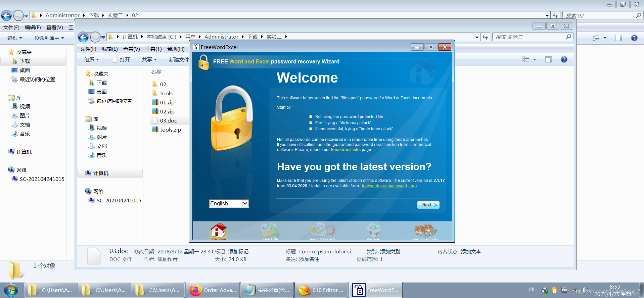Open the Resources/Links gears icon
644x298 pixels.
pos(425,231)
